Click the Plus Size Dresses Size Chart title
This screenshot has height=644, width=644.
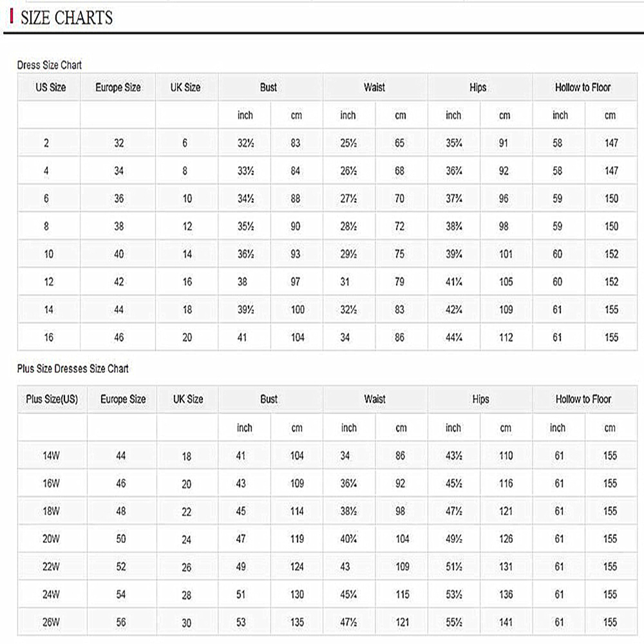pyautogui.click(x=73, y=369)
